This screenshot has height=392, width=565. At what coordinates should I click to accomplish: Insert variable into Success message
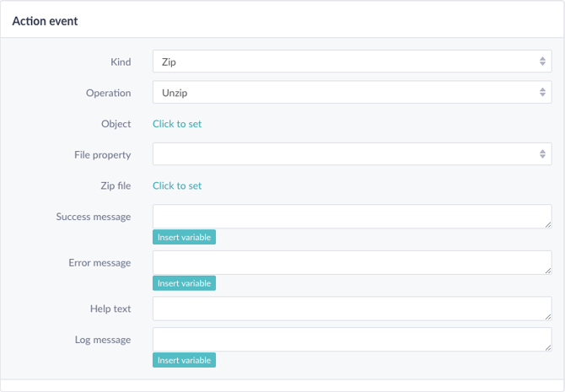click(x=184, y=237)
